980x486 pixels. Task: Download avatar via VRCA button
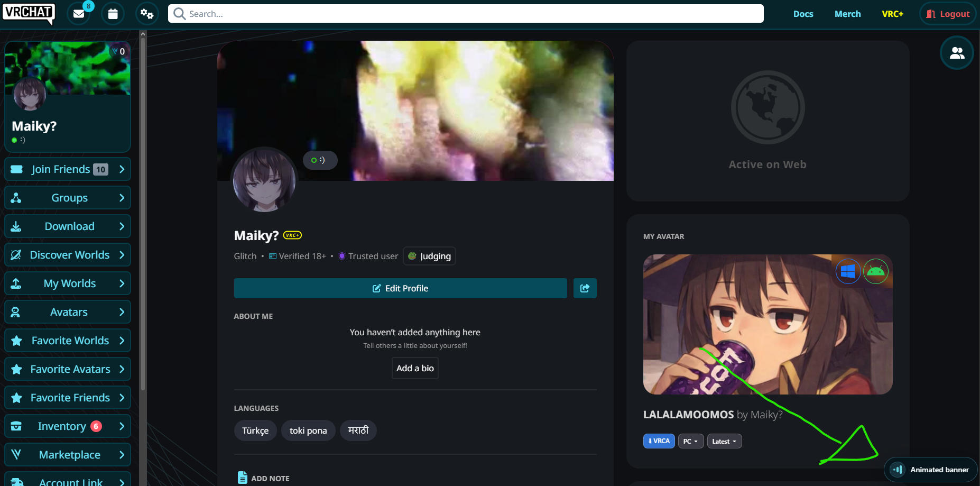pos(659,441)
